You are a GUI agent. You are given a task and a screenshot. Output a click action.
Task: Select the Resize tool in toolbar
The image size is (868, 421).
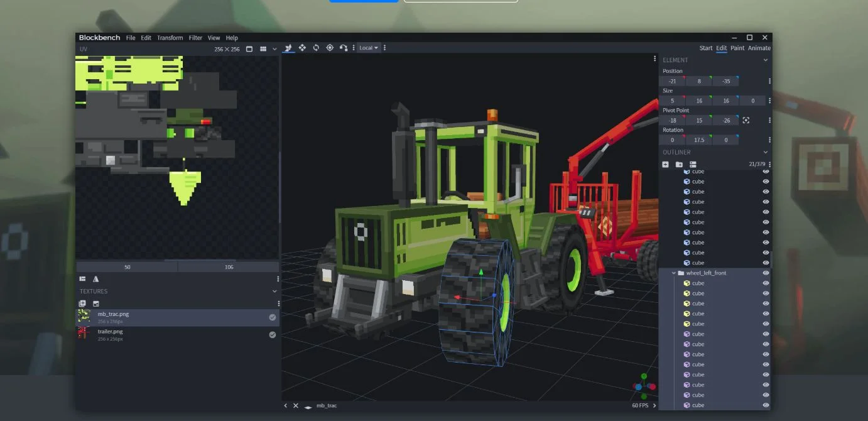[x=302, y=48]
